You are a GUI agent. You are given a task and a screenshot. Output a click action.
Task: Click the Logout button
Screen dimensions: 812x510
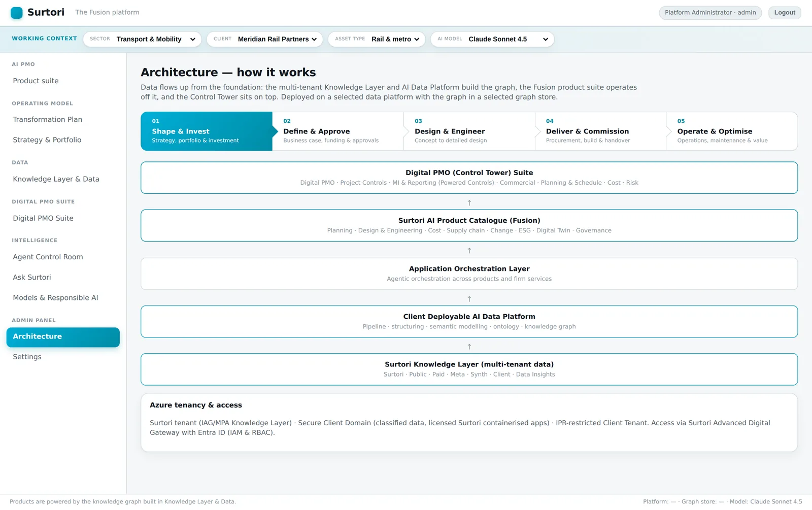[x=785, y=13]
